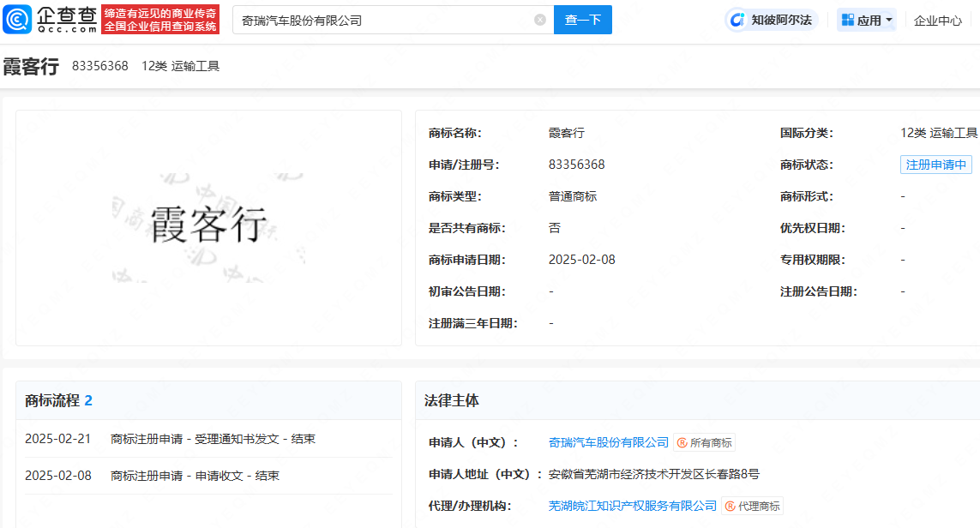
Task: Click the 申请人地址（中文） label
Action: (x=485, y=474)
